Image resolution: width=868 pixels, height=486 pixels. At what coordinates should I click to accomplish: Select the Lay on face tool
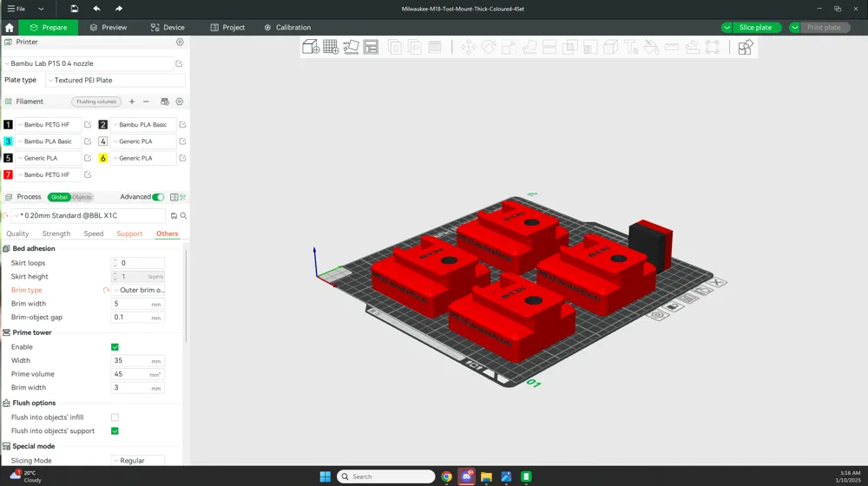(529, 47)
